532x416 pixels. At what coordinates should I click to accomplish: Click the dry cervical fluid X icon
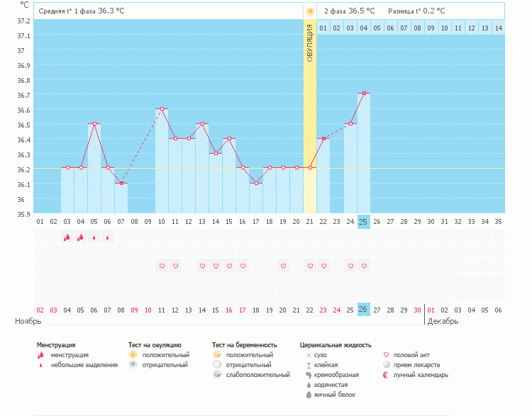coord(308,354)
